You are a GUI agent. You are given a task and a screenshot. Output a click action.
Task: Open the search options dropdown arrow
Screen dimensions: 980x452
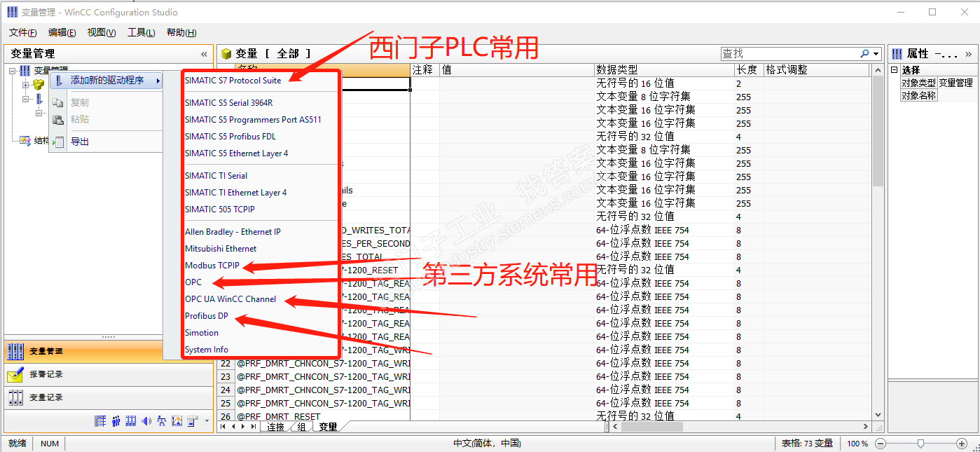tap(876, 53)
